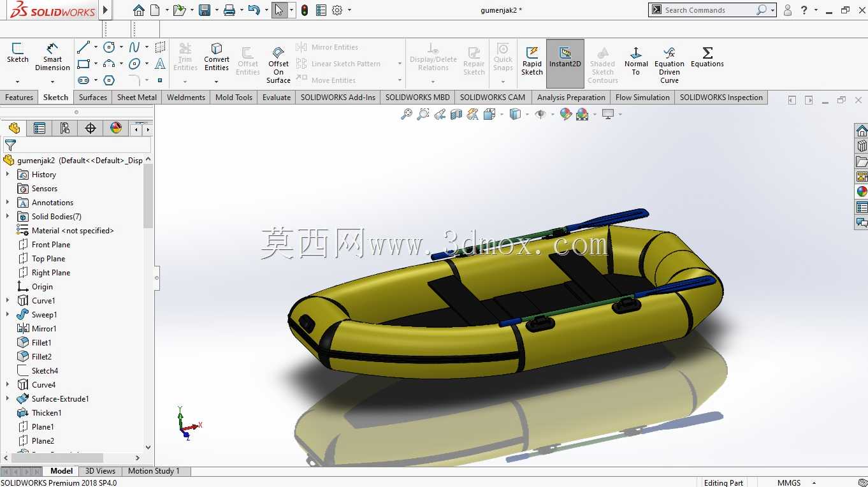Select the Ellipse sketch tool

(x=134, y=64)
